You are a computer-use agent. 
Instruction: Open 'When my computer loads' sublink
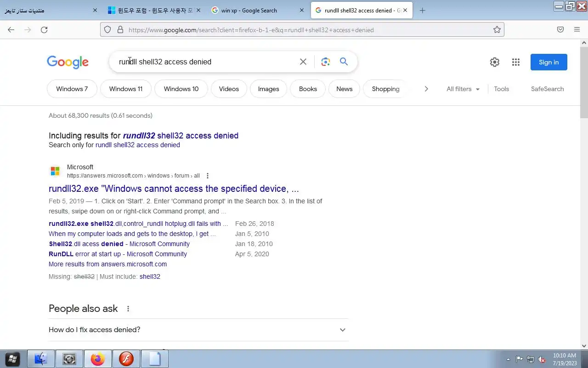click(x=132, y=234)
